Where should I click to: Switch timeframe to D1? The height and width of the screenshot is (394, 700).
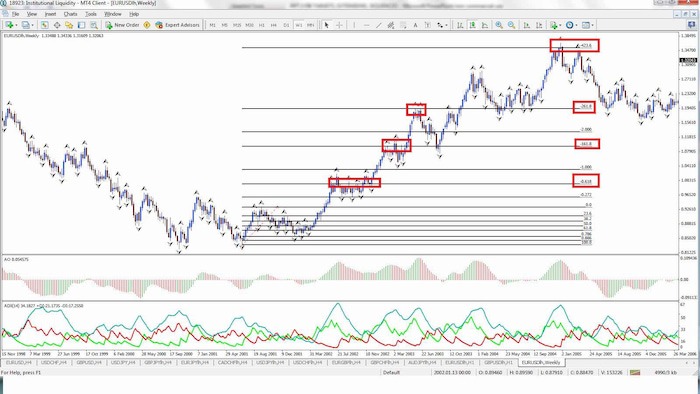pos(286,25)
